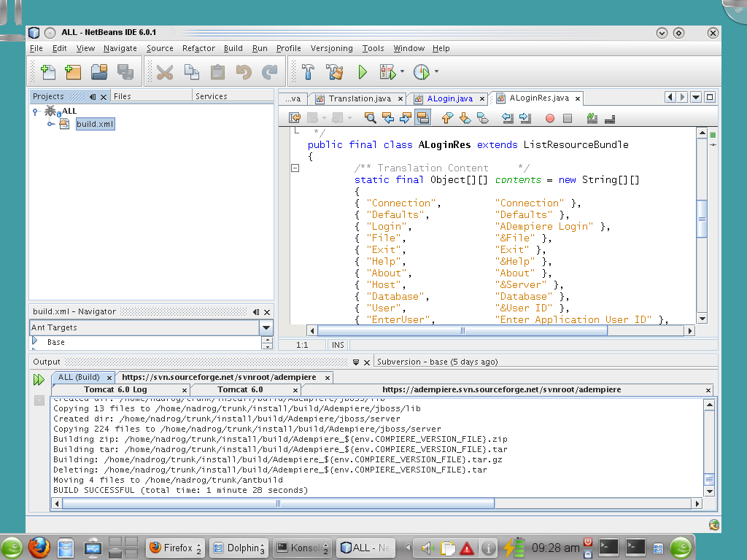Open the Refactor menu
Viewport: 747px width, 560px height.
198,48
